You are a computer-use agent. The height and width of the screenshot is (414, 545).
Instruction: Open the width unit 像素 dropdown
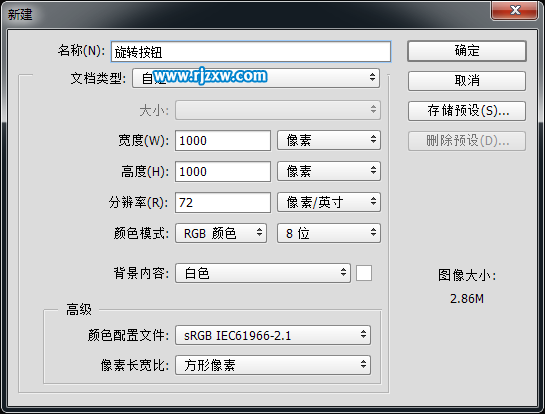point(329,140)
